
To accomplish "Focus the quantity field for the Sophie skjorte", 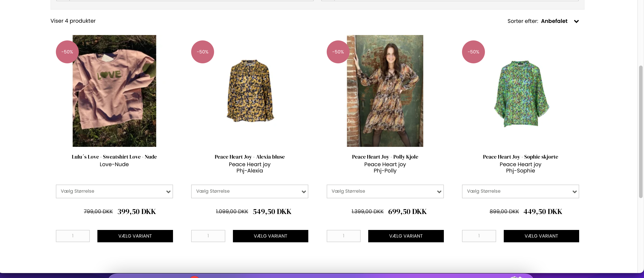I will [x=479, y=236].
